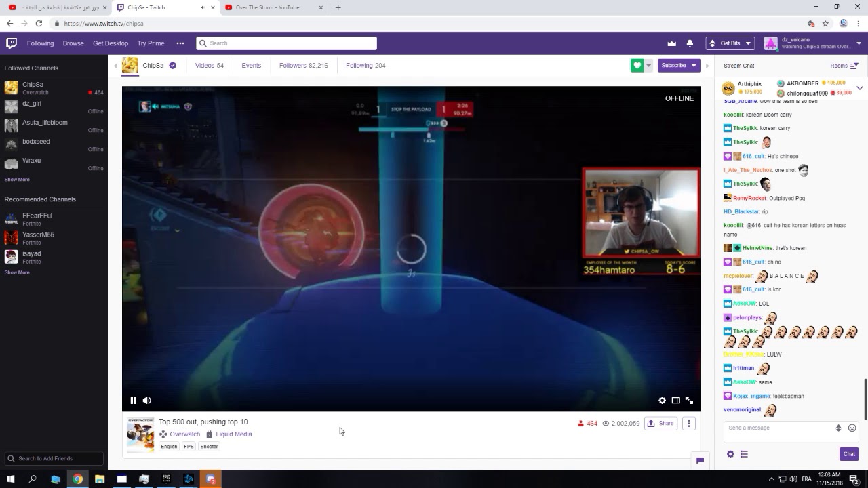
Task: Open ChipSa in Followed Channels
Action: coord(54,88)
